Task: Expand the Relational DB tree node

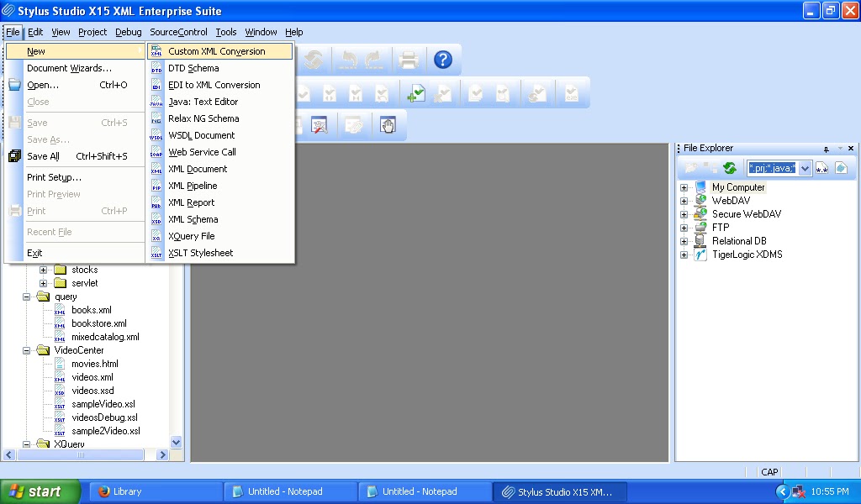Action: pos(684,241)
